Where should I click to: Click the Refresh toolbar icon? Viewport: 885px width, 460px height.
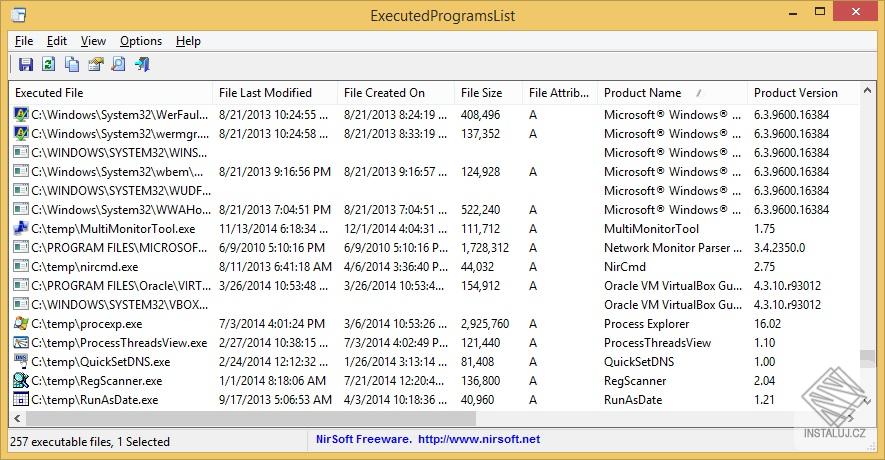pyautogui.click(x=49, y=64)
